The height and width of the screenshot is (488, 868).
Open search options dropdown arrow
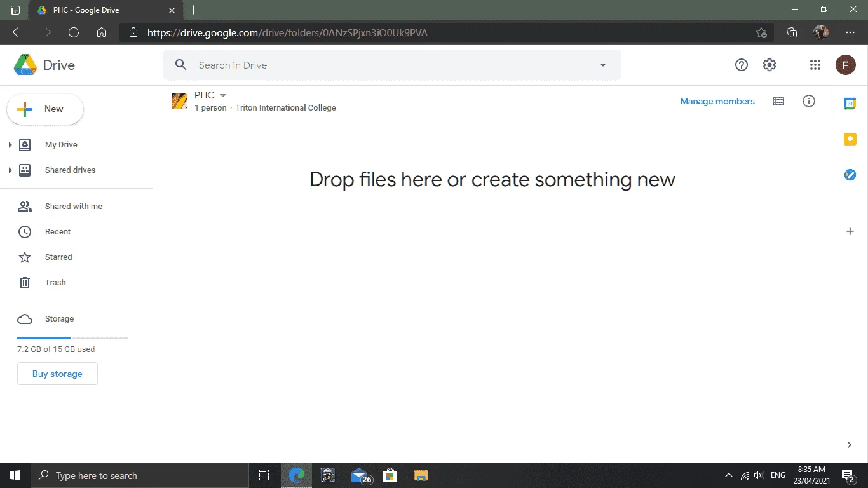pyautogui.click(x=603, y=65)
